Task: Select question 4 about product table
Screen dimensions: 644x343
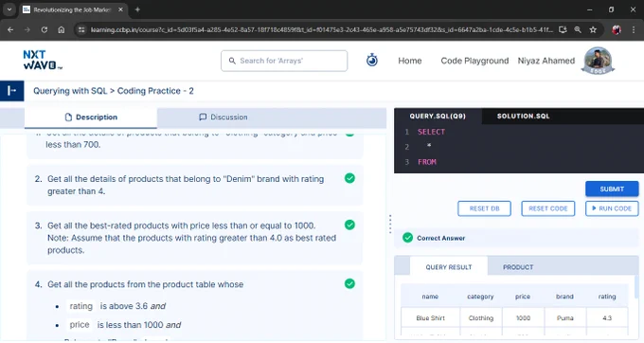Action: [195, 306]
